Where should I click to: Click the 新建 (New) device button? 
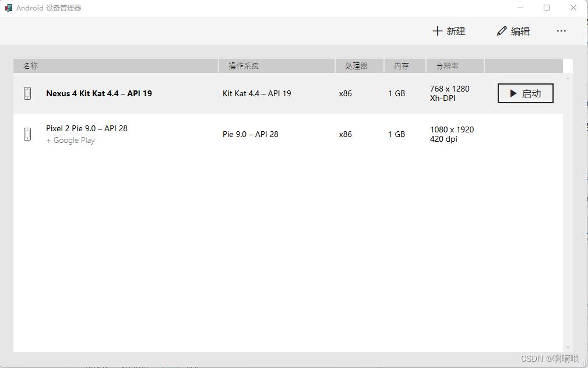[449, 31]
